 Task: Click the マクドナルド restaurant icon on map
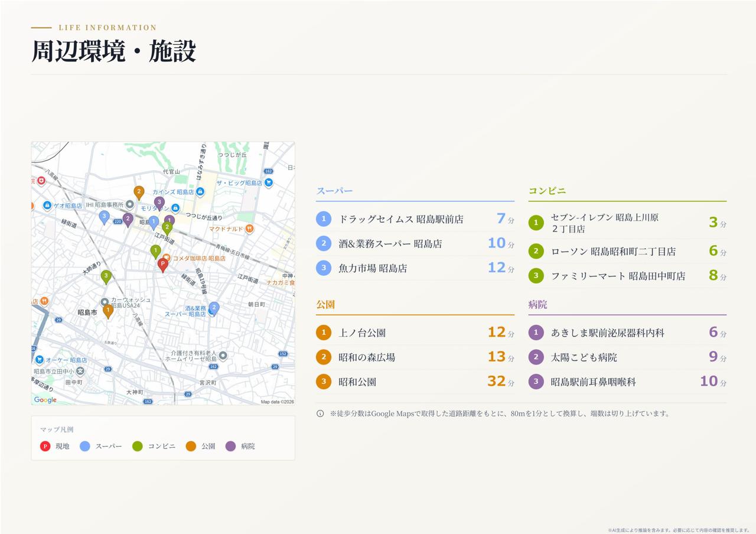pyautogui.click(x=250, y=228)
